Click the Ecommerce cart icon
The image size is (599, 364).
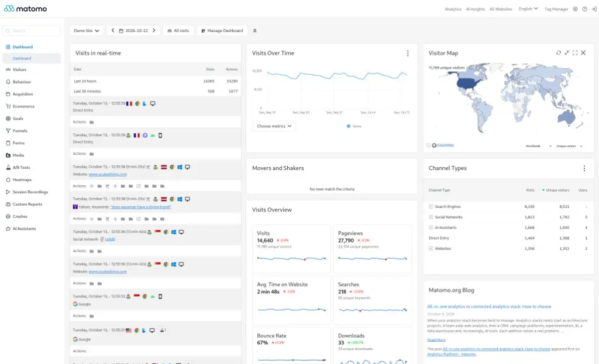(x=8, y=106)
